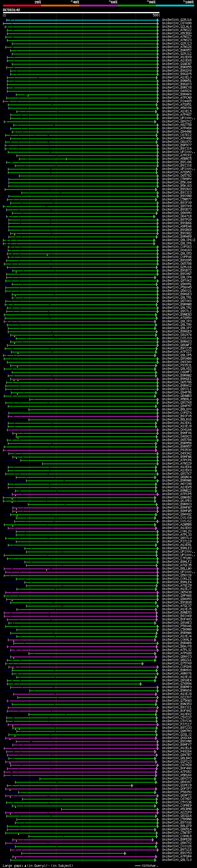Click hit label UniRef100_Q9LIP6-2
The height and width of the screenshot is (868, 197).
click(x=179, y=240)
